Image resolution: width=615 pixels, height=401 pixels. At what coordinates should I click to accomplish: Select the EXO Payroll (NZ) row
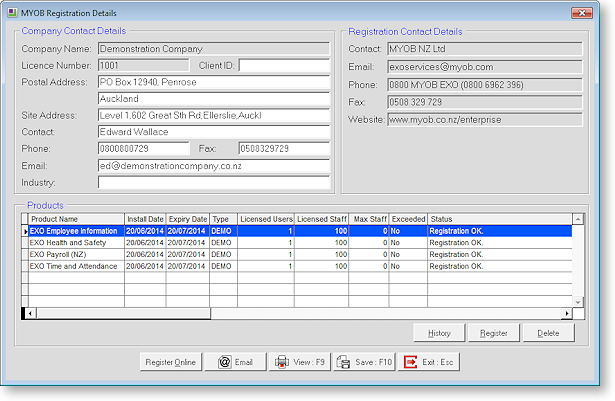click(300, 255)
